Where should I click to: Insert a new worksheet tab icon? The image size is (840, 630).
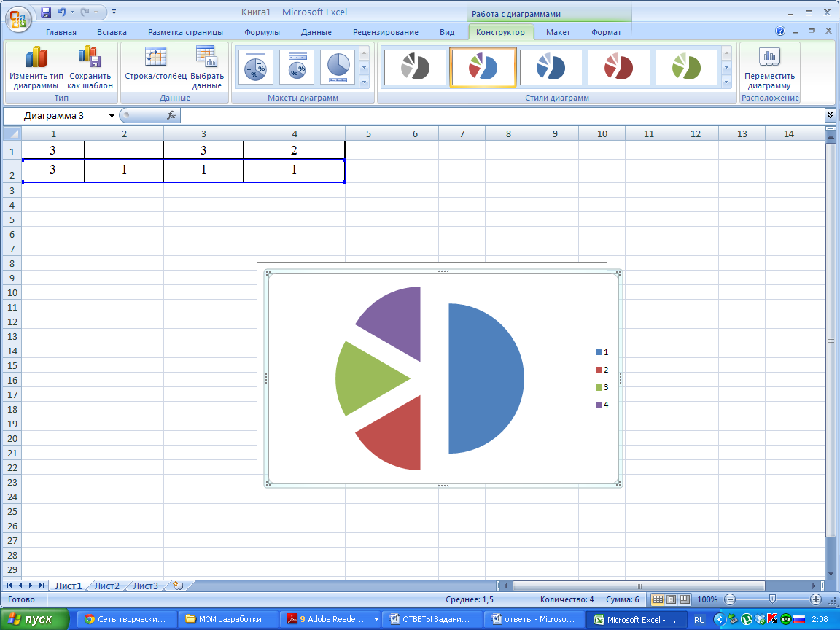coord(179,586)
